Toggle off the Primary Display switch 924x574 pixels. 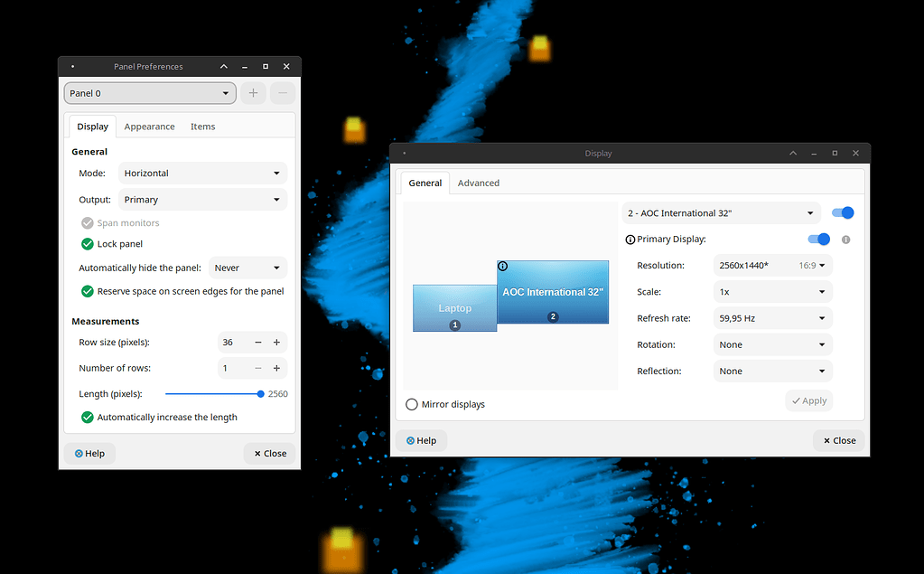tap(818, 239)
